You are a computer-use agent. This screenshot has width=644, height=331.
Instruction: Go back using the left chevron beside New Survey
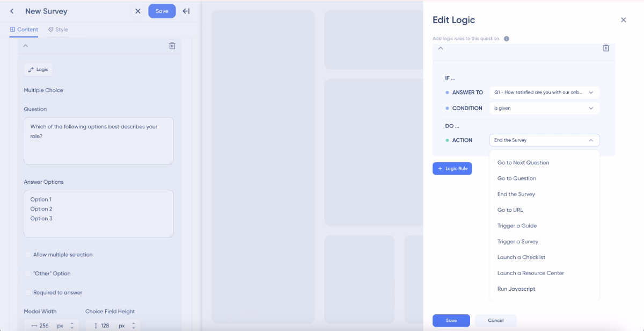12,11
